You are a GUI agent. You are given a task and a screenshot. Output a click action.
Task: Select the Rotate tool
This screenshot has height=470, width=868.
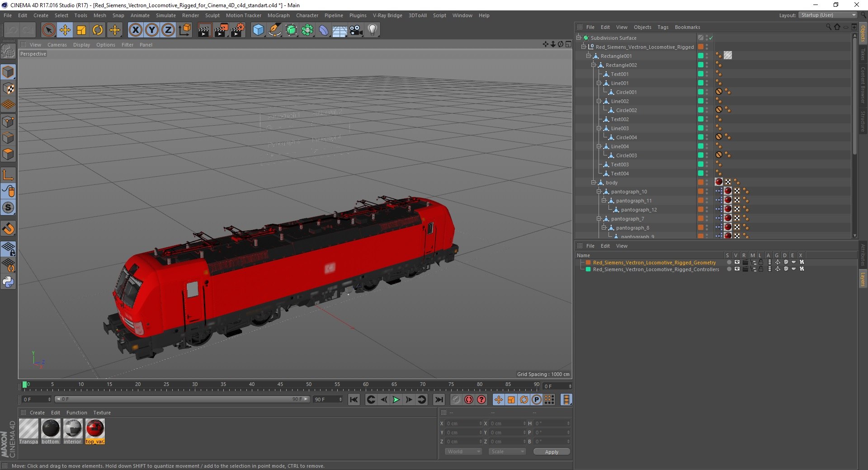98,30
